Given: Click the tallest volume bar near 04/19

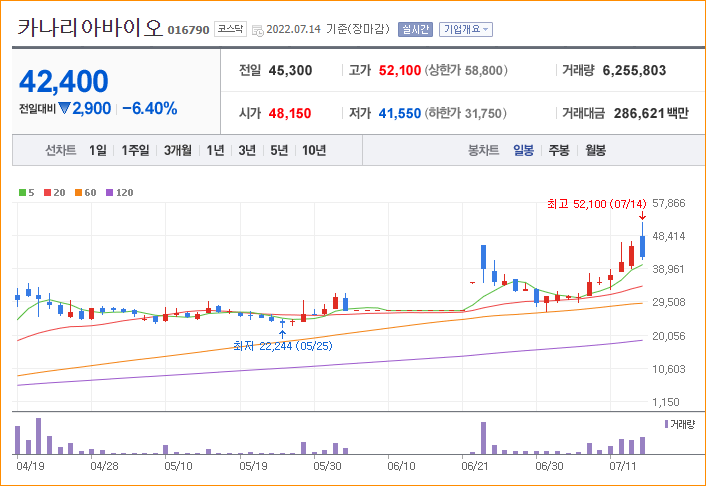Looking at the screenshot, I should point(39,436).
